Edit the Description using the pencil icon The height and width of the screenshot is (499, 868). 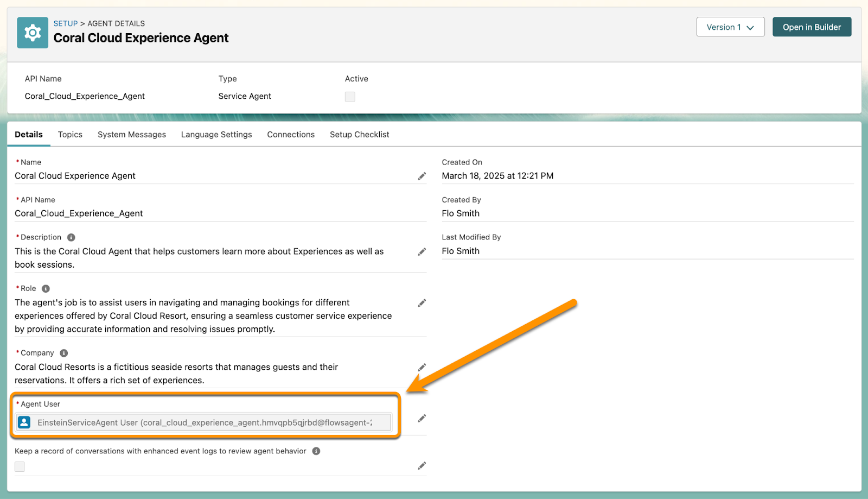422,251
